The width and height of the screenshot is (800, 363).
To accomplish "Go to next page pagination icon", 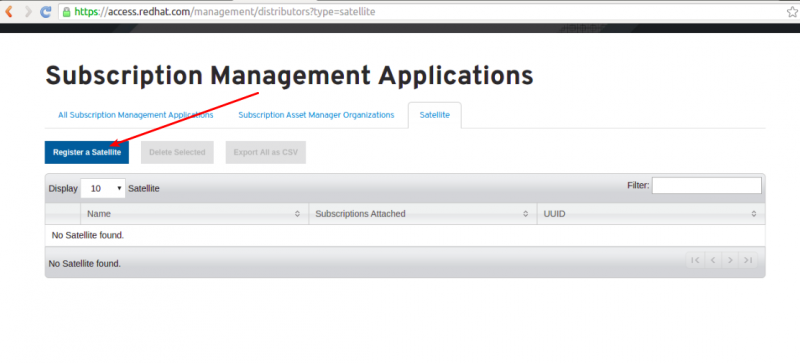I will click(730, 260).
